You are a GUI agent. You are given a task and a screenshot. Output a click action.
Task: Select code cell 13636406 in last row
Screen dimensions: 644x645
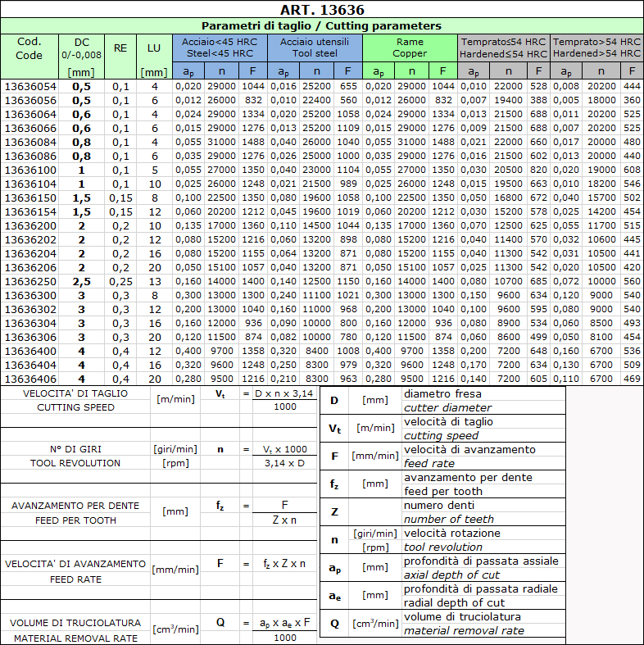point(31,379)
